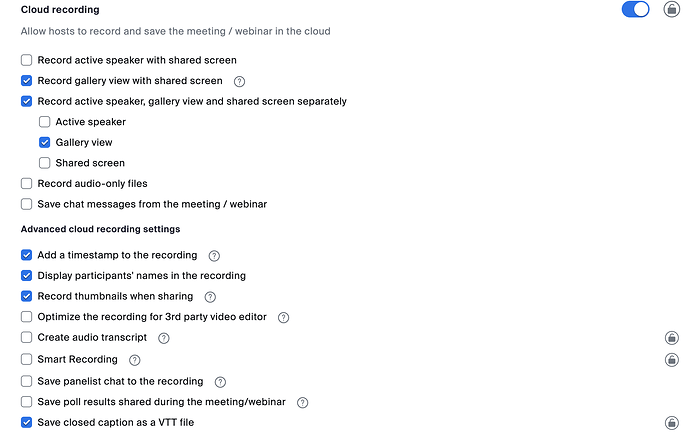Open help icon for Save panelist chat

pyautogui.click(x=220, y=381)
